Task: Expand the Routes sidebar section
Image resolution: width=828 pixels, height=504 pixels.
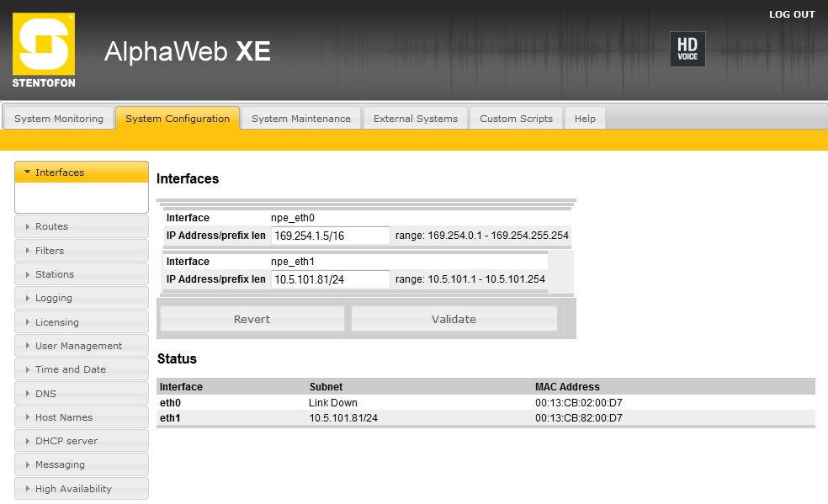Action: (x=82, y=226)
